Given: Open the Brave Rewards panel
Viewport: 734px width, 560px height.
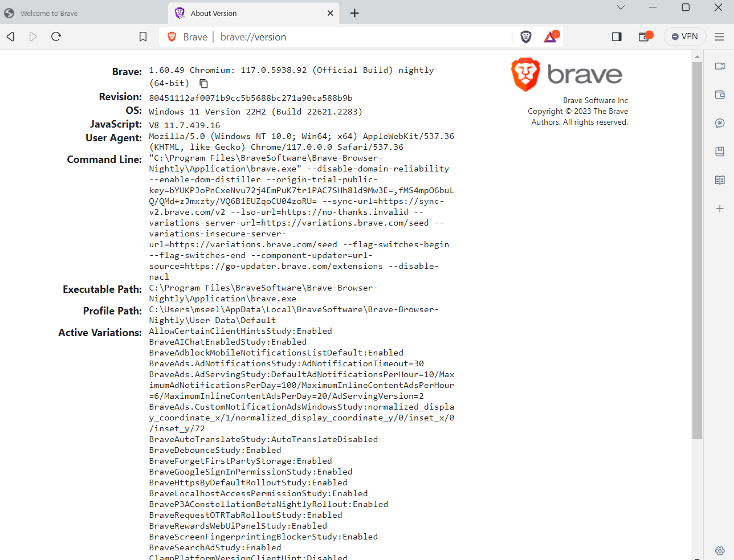Looking at the screenshot, I should [549, 36].
